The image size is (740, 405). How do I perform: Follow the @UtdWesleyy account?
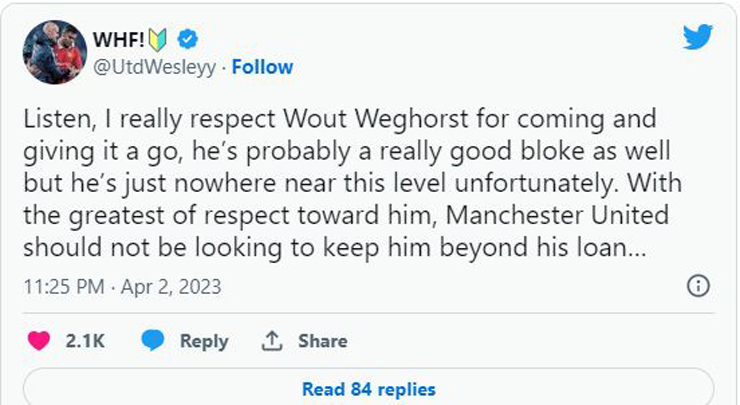coord(263,67)
